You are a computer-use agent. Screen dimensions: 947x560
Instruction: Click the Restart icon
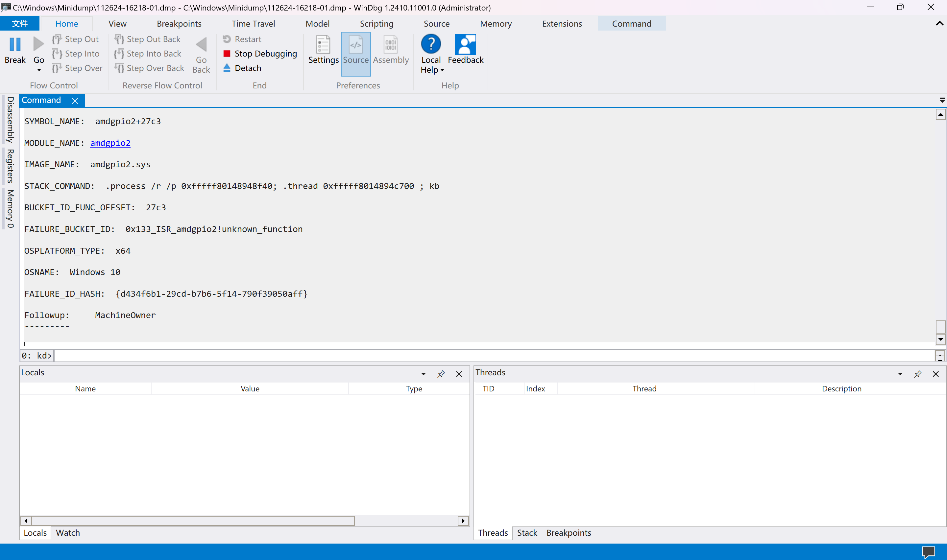point(227,39)
